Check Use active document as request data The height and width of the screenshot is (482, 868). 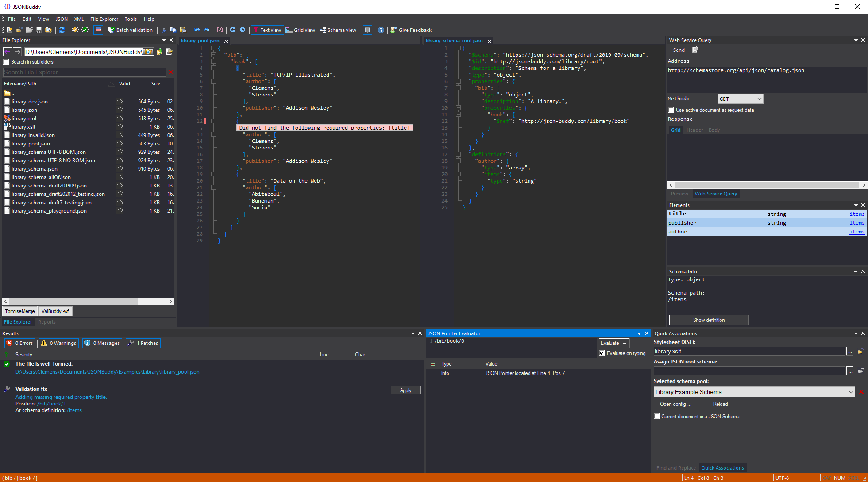tap(671, 110)
